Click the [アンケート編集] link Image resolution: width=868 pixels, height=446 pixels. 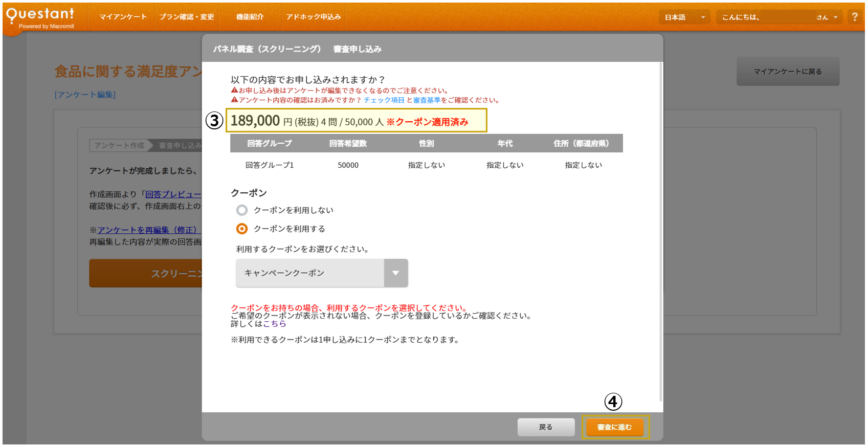[85, 95]
